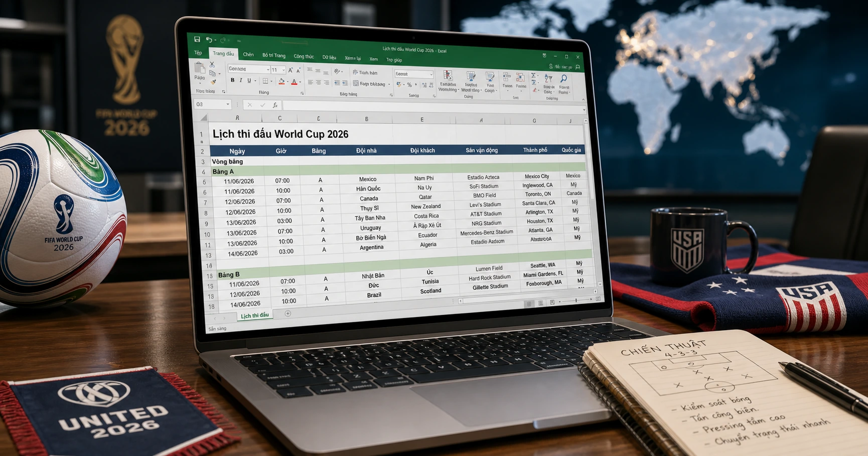Switch to the Công thức tab

pos(304,57)
